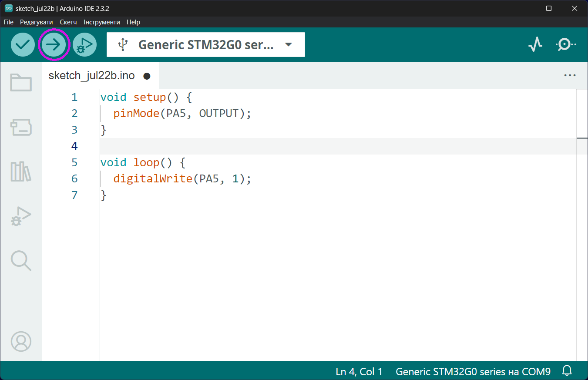The width and height of the screenshot is (588, 380).
Task: Click the user account profile icon
Action: pyautogui.click(x=21, y=341)
